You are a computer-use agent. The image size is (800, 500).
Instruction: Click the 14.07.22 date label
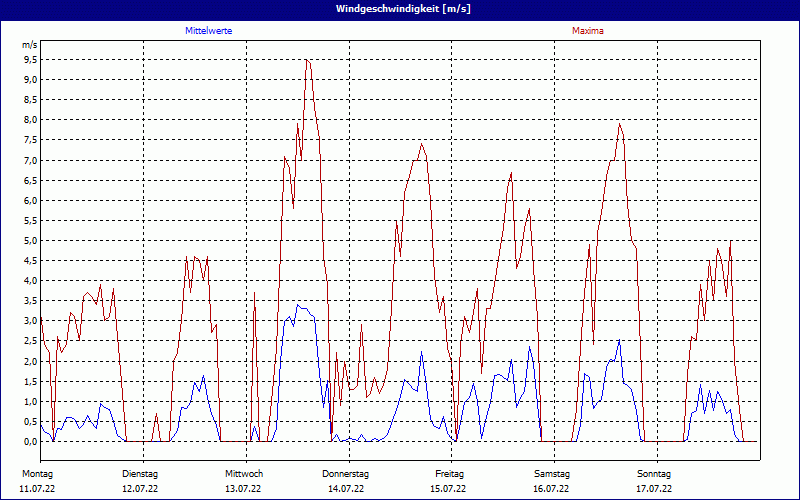(x=346, y=489)
